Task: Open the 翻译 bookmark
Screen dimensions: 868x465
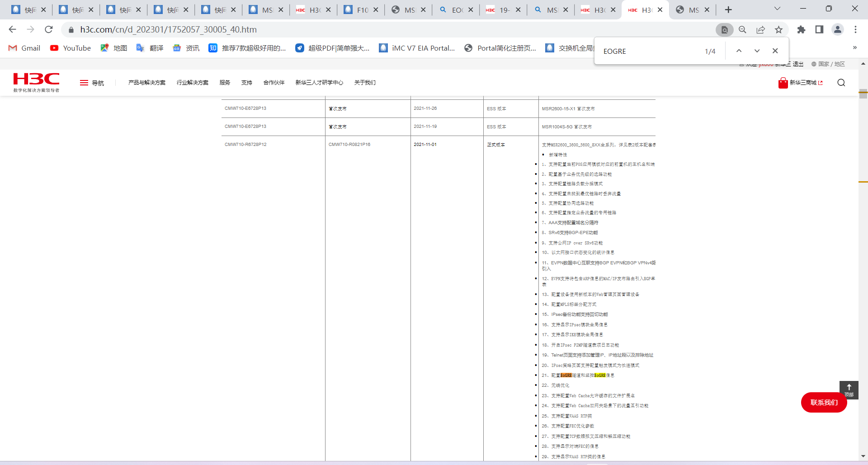Action: pyautogui.click(x=150, y=48)
